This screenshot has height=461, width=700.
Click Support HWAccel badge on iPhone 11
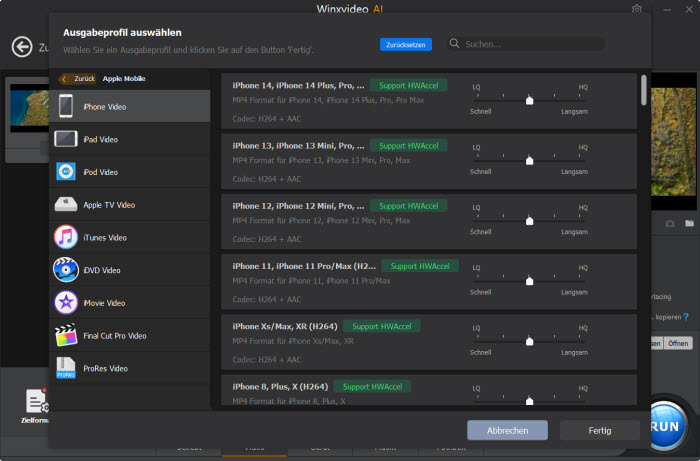[420, 266]
